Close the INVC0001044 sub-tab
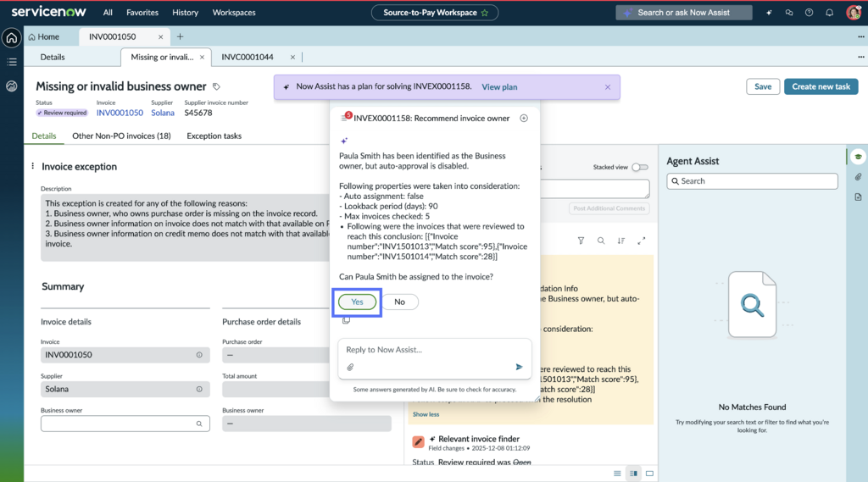The width and height of the screenshot is (868, 482). pyautogui.click(x=292, y=57)
